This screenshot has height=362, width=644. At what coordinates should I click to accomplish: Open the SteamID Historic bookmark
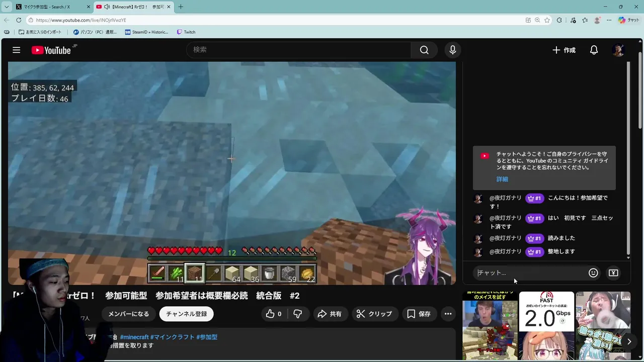coord(146,32)
